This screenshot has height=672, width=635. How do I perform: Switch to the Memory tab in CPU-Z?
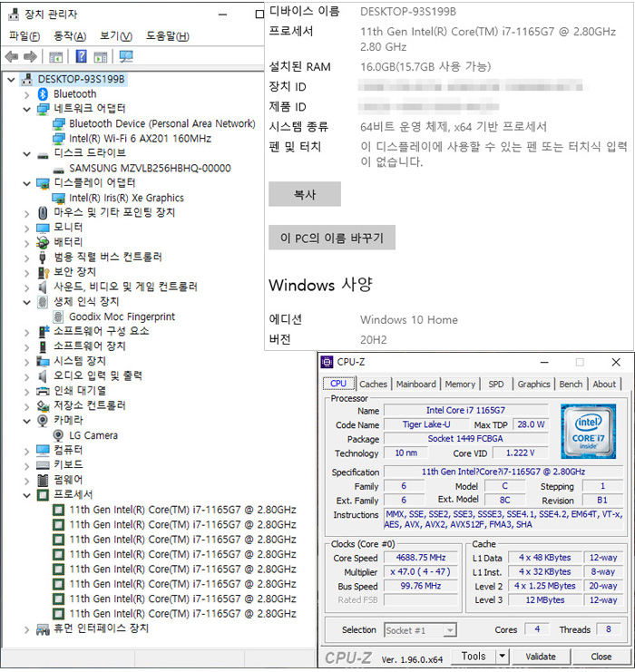460,384
